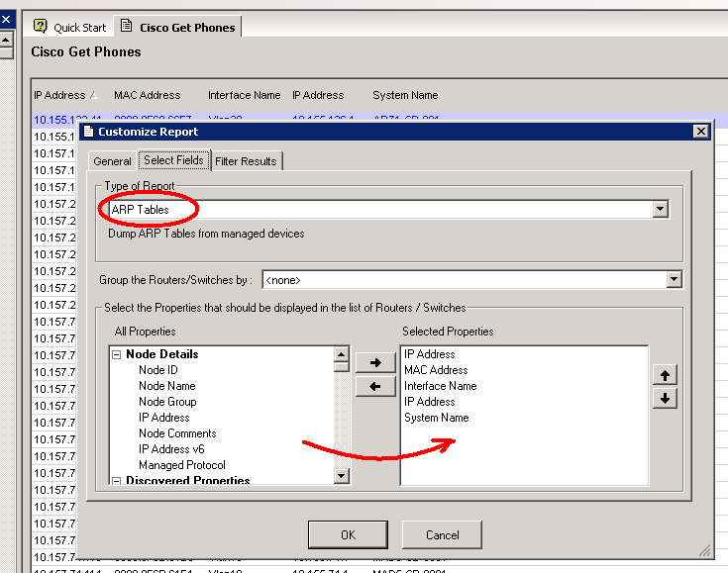Screen dimensions: 728x573
Task: Sort by MAC Address column header
Action: [148, 95]
